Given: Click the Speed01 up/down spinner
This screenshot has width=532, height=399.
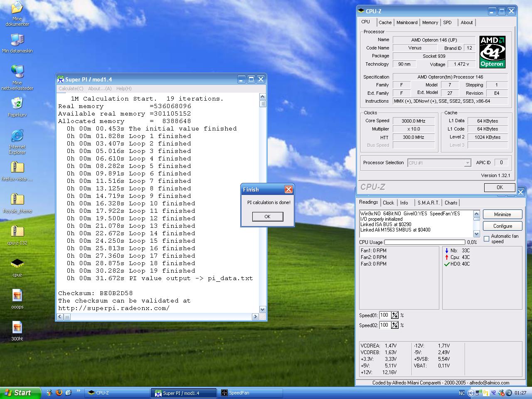Looking at the screenshot, I should pos(394,315).
